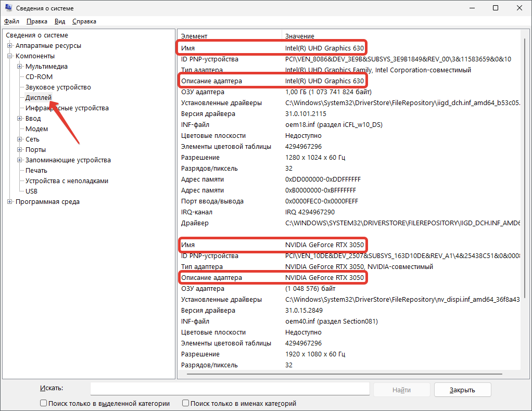Select the Адрес памяти 0xDD000000 row
532x411 pixels.
point(349,179)
